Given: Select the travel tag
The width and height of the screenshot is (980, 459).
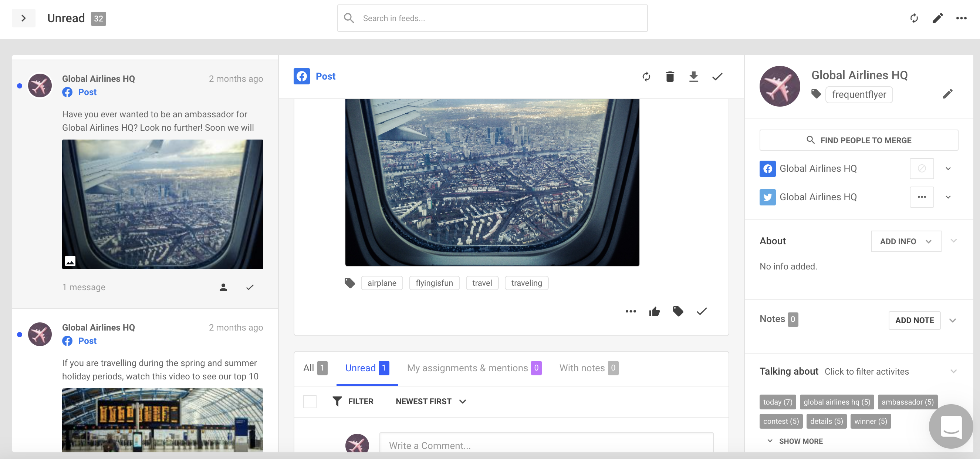Looking at the screenshot, I should pos(482,283).
